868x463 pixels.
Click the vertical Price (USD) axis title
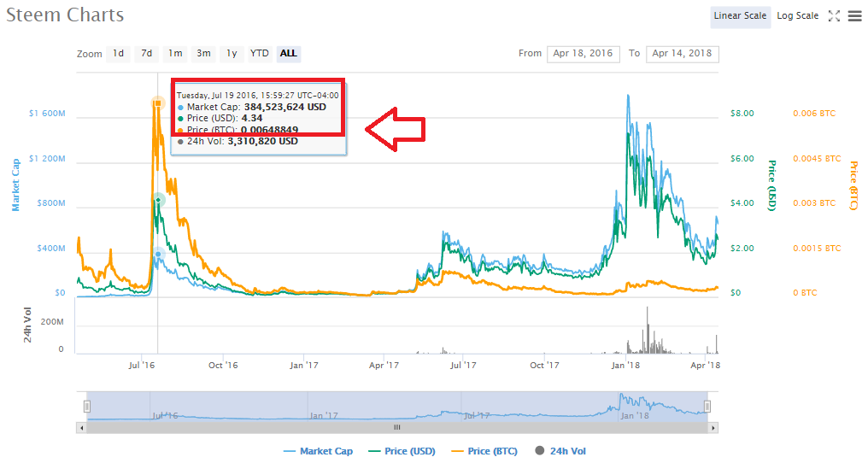(771, 185)
